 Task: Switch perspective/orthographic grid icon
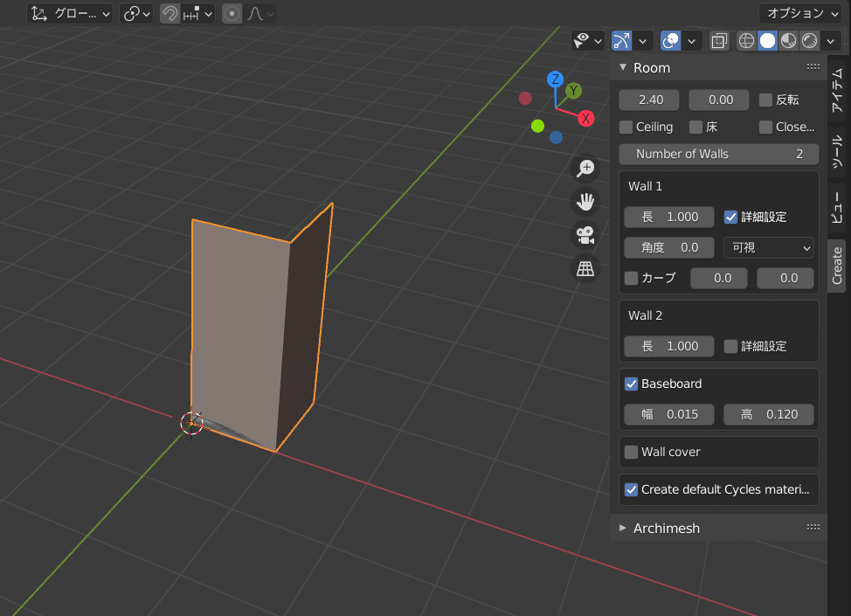click(x=585, y=269)
